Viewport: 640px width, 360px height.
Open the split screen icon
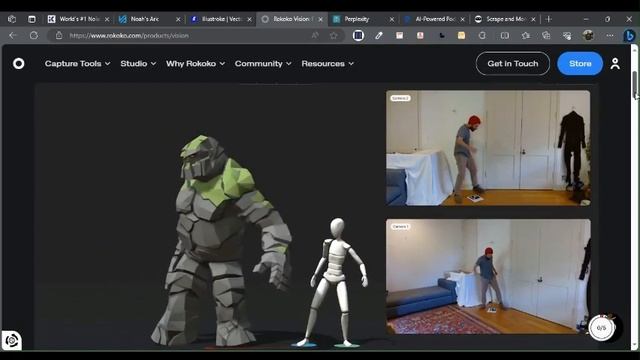point(504,36)
